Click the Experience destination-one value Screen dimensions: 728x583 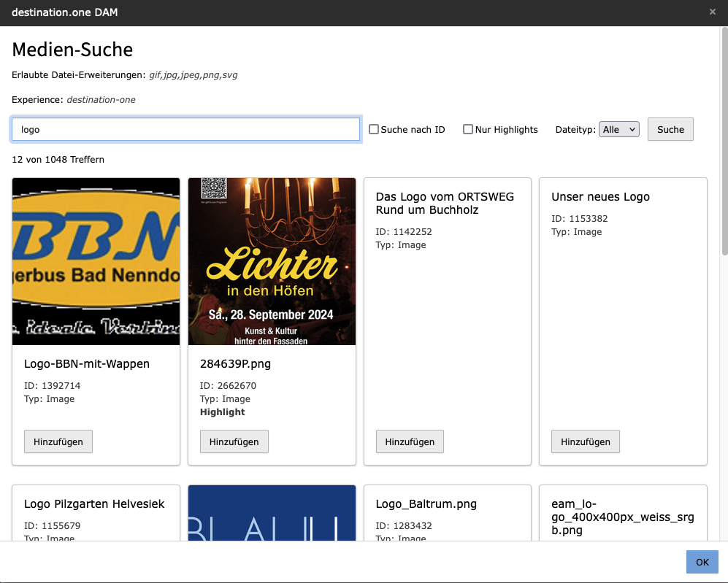click(x=101, y=100)
